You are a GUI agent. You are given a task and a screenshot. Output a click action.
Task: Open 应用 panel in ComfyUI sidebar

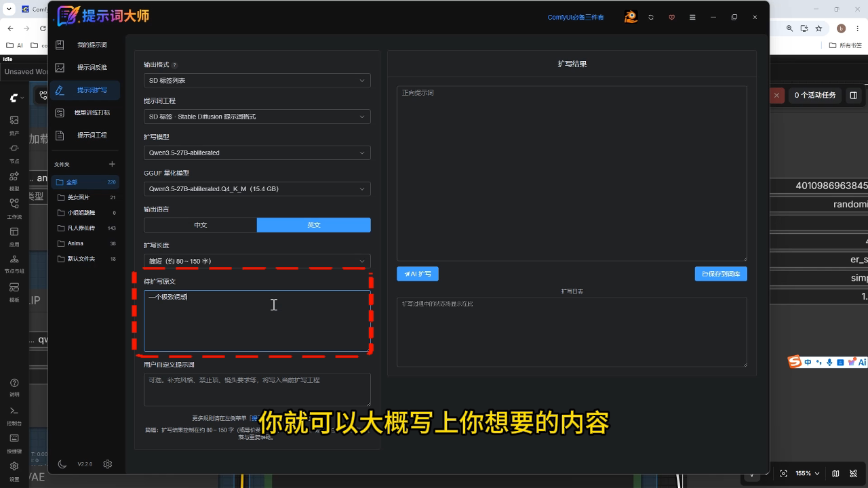(x=14, y=236)
